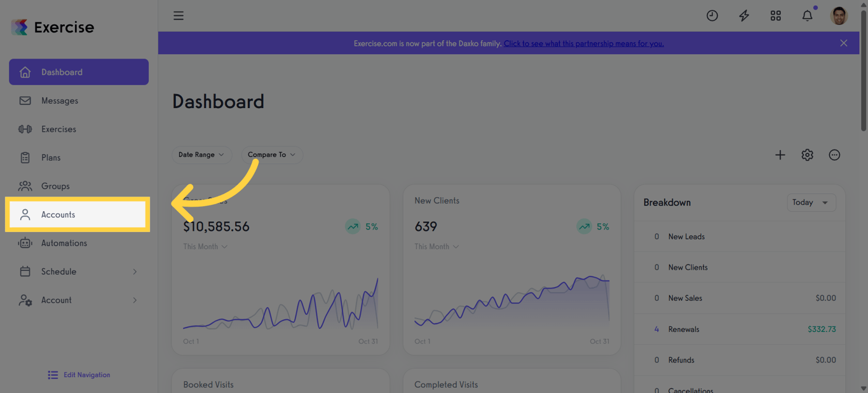The height and width of the screenshot is (393, 868).
Task: Select the Accounts item in the sidebar
Action: [58, 214]
